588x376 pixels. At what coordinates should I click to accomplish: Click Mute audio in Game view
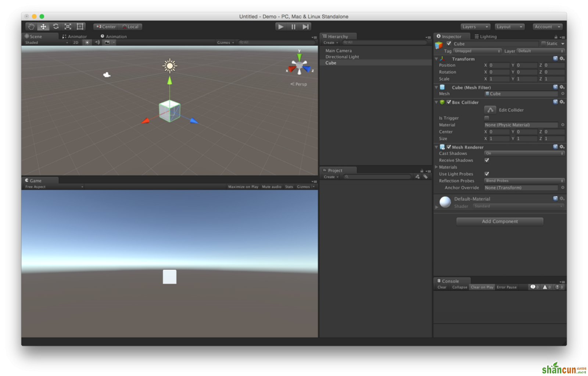click(272, 187)
